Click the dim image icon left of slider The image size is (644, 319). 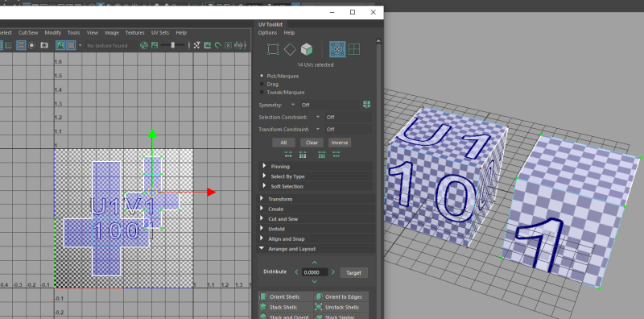[155, 45]
